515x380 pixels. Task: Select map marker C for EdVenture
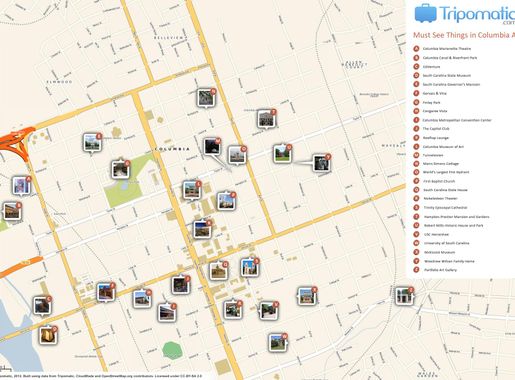[42, 306]
